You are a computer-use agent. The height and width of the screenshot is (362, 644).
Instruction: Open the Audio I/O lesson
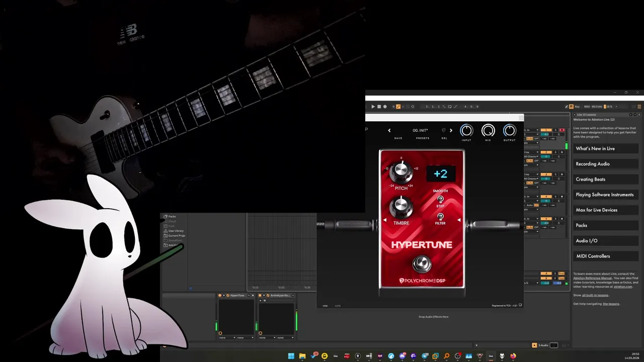[x=606, y=240]
